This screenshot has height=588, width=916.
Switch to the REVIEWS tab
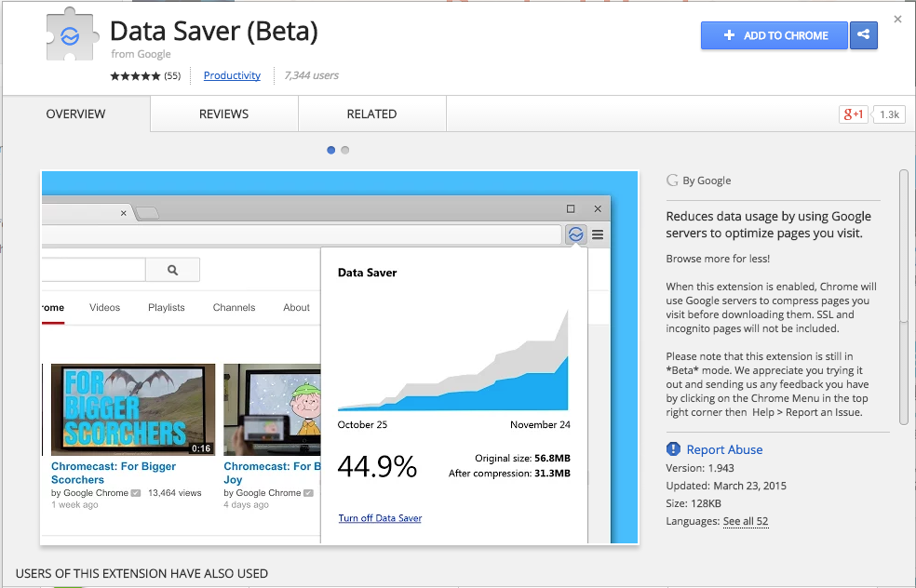tap(223, 114)
